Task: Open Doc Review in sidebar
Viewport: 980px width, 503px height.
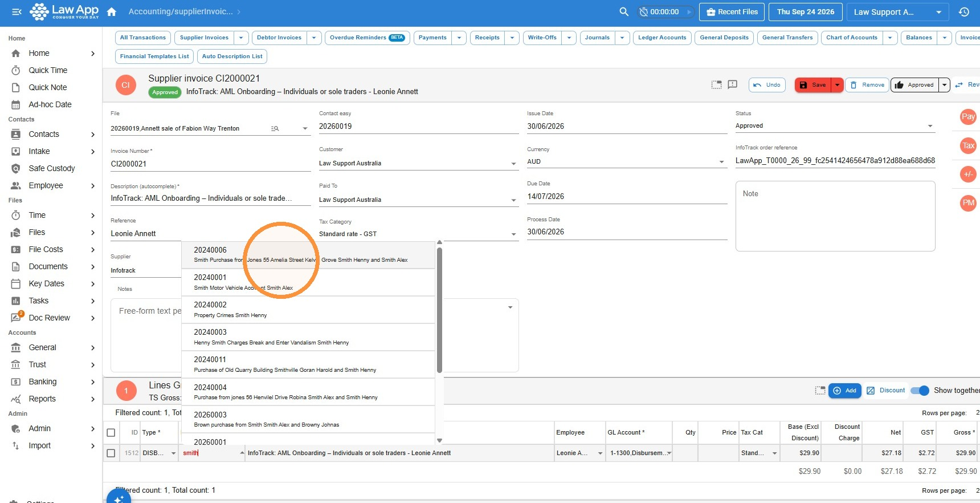Action: coord(50,318)
